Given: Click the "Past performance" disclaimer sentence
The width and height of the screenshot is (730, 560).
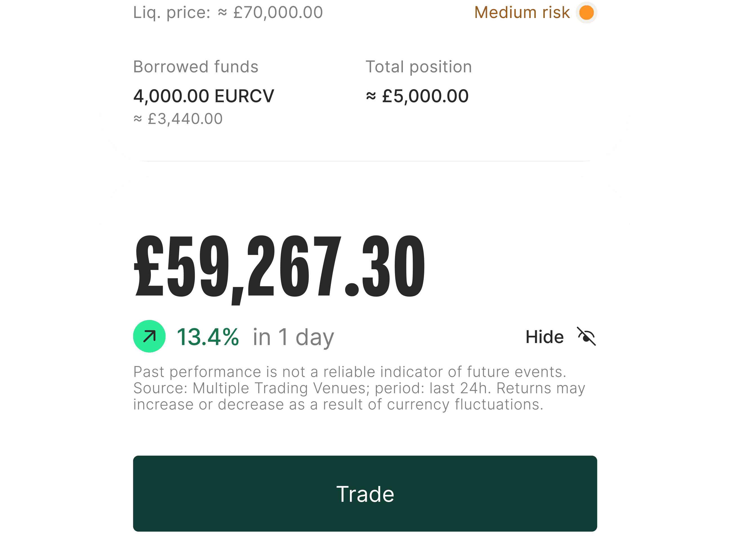Looking at the screenshot, I should tap(349, 372).
